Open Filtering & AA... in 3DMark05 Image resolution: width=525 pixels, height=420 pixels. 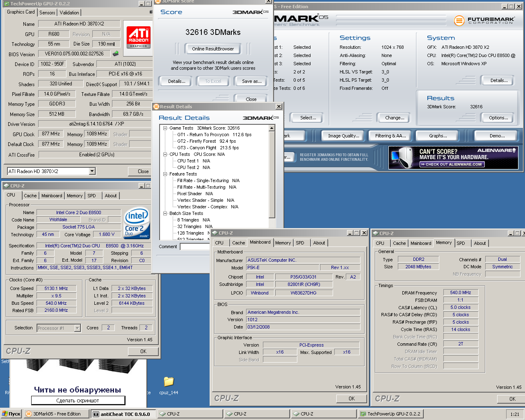(x=390, y=136)
